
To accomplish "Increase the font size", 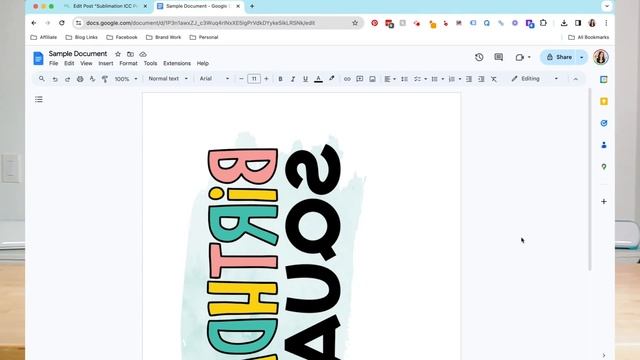I will tap(267, 79).
